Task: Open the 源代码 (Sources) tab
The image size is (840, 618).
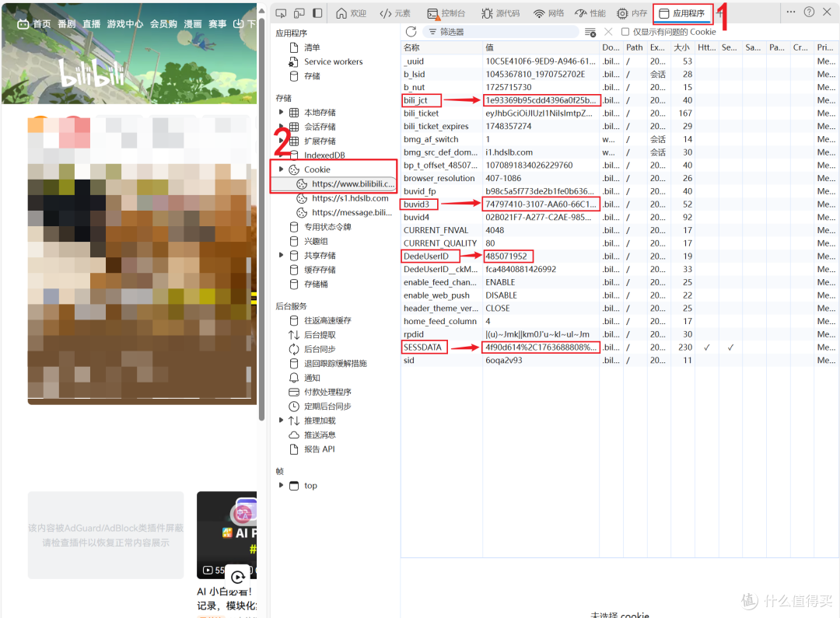Action: (x=500, y=13)
